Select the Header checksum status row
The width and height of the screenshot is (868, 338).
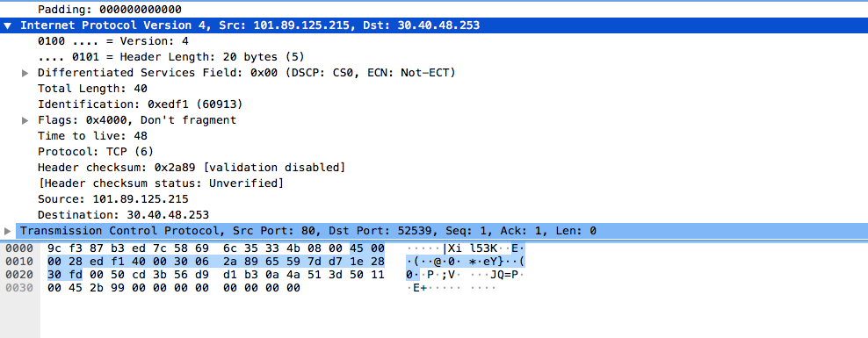click(434, 183)
